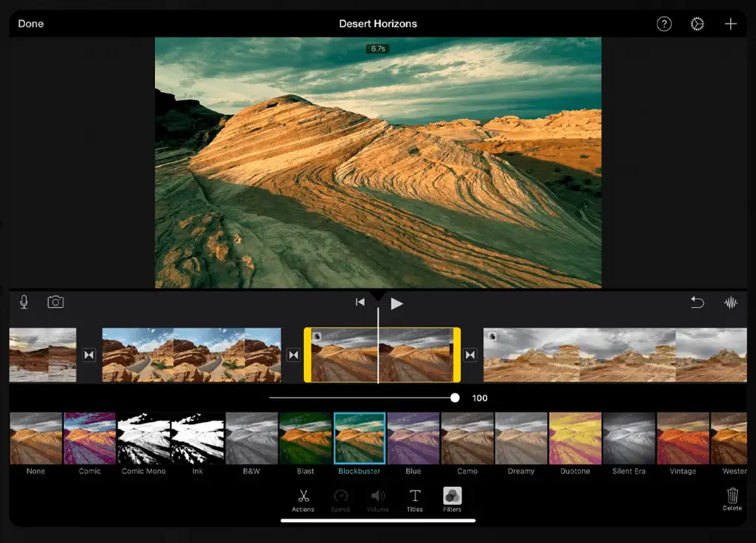Image resolution: width=756 pixels, height=543 pixels.
Task: Click the microphone voiceover record icon
Action: coord(24,302)
